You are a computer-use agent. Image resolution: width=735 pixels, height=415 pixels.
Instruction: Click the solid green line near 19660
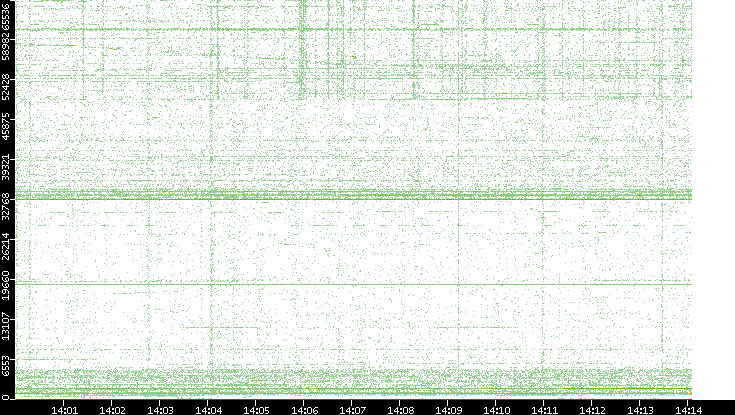pos(354,284)
